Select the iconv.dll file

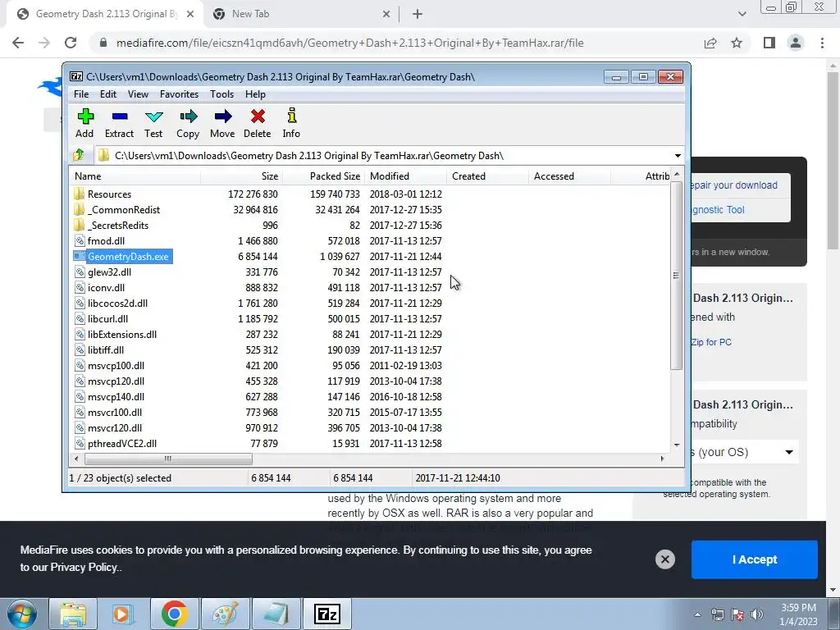pos(106,288)
